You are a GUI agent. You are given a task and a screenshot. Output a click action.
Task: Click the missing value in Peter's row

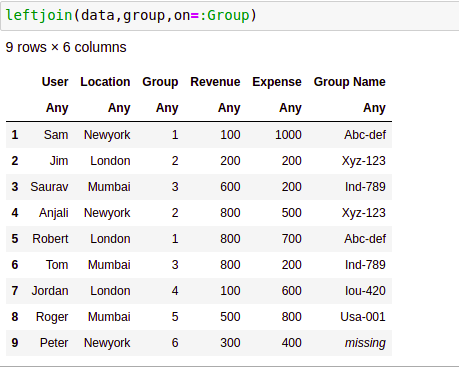(x=365, y=343)
